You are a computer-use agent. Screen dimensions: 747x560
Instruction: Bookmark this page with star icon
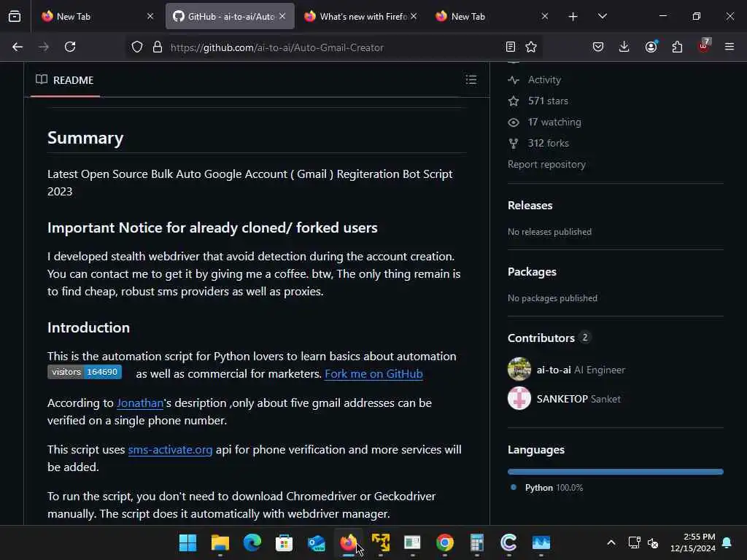tap(531, 47)
